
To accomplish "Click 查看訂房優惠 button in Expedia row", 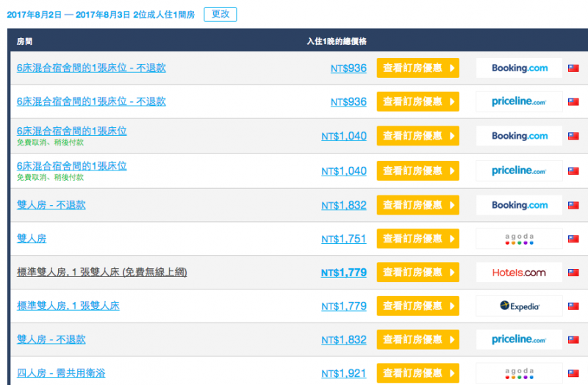I will tap(418, 306).
